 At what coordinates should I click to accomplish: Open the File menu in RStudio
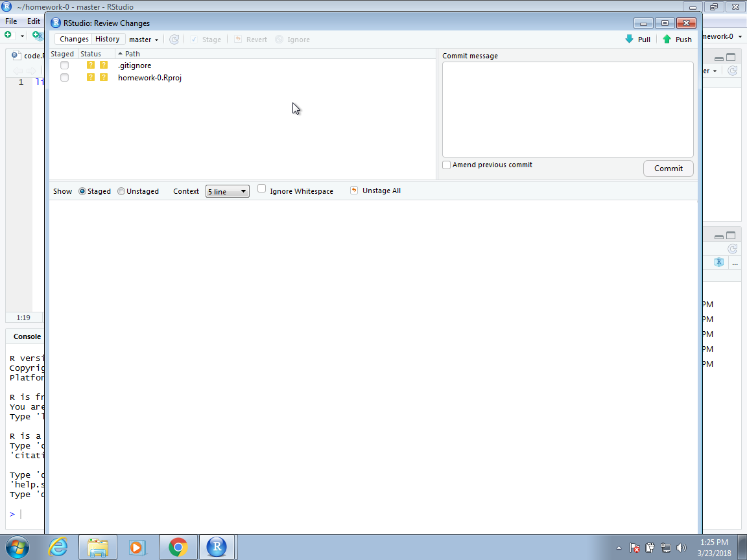tap(11, 21)
